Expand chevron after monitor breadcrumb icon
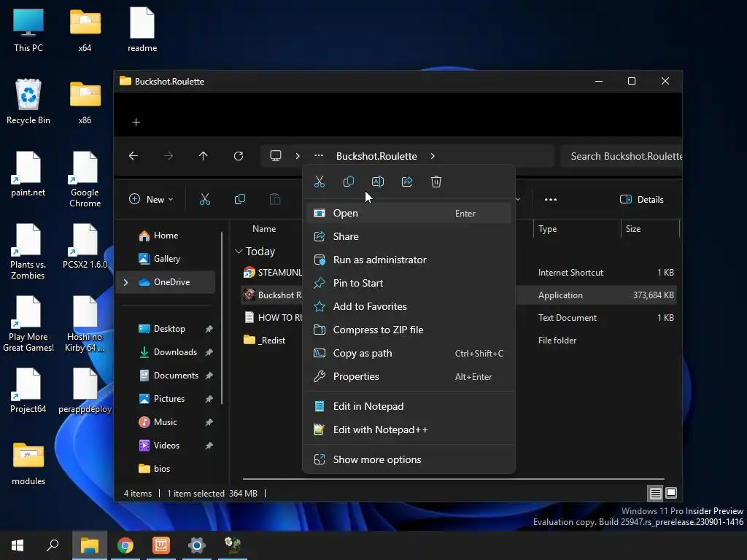 (298, 156)
